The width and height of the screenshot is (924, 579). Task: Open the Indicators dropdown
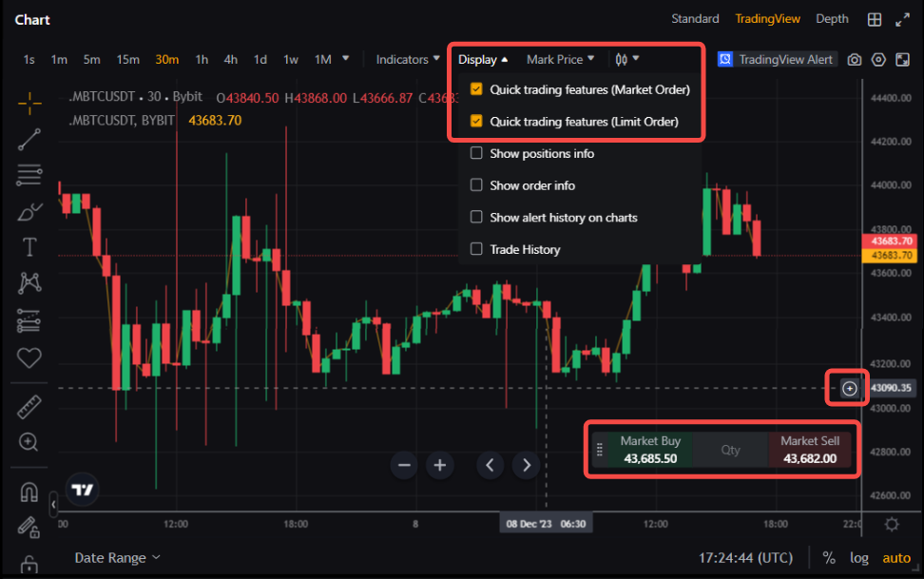point(408,59)
